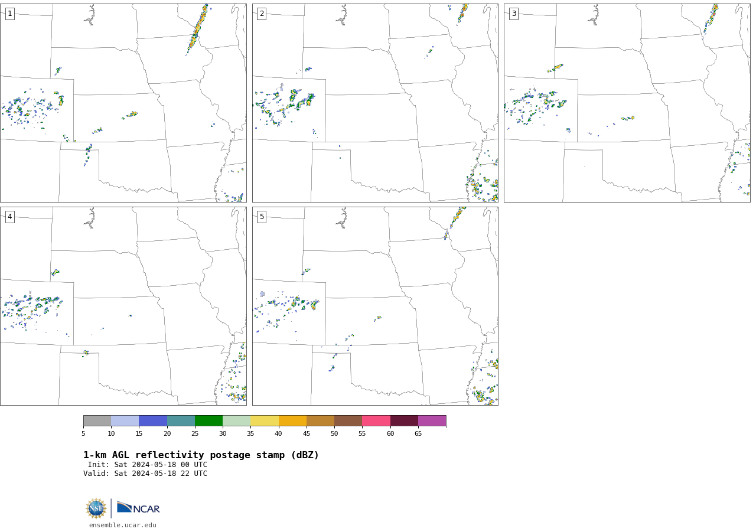756x532 pixels.
Task: Select the teal 20-25 dBZ swatch
Action: (x=181, y=421)
